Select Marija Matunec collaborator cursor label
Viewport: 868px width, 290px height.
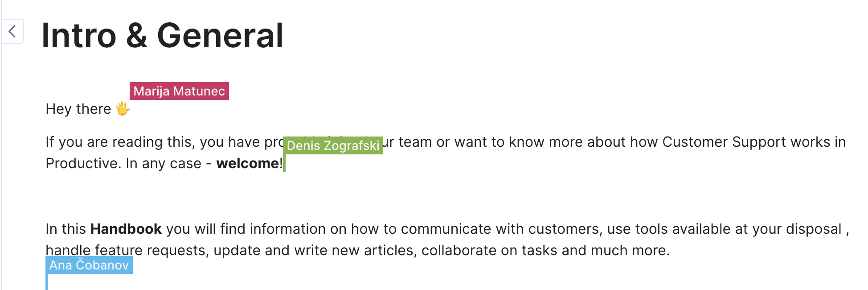pos(179,91)
